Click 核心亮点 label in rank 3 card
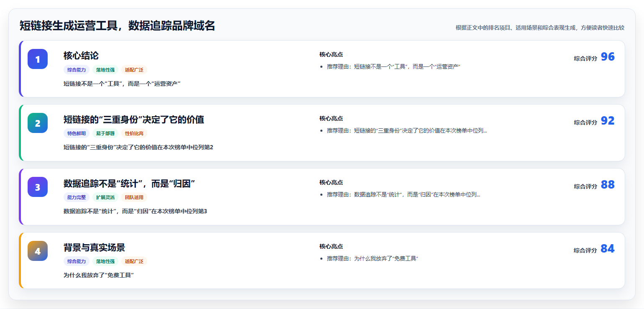 (x=331, y=183)
